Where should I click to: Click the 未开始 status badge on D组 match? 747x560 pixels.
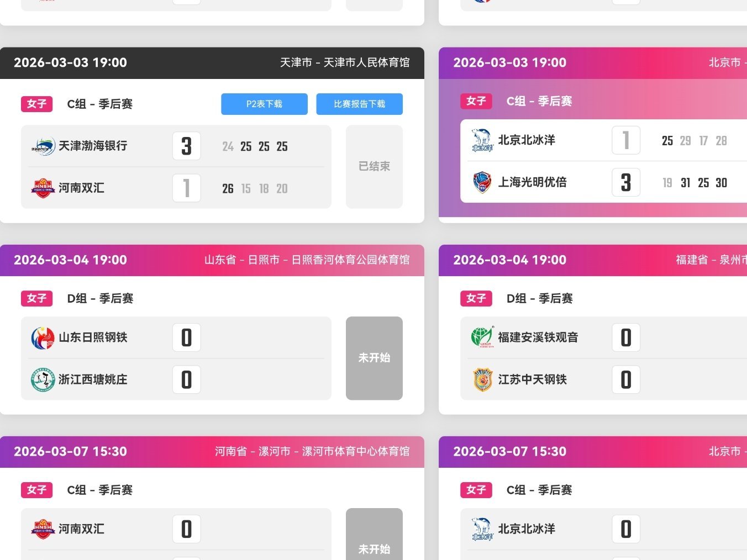coord(374,358)
